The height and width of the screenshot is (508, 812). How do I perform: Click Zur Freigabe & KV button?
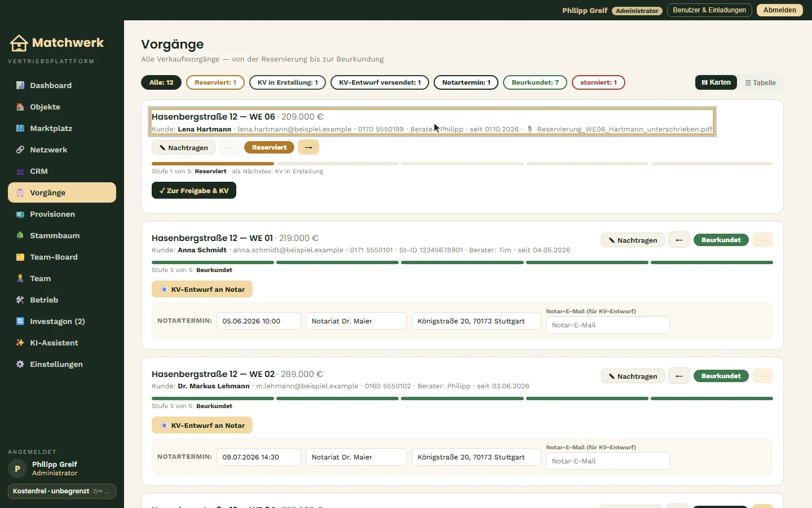click(x=194, y=191)
